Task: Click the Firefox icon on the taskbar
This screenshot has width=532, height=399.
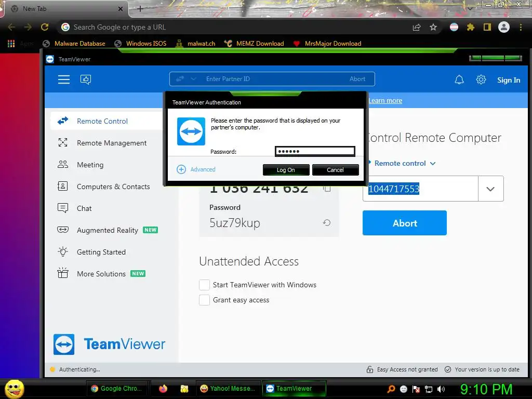Action: (163, 389)
